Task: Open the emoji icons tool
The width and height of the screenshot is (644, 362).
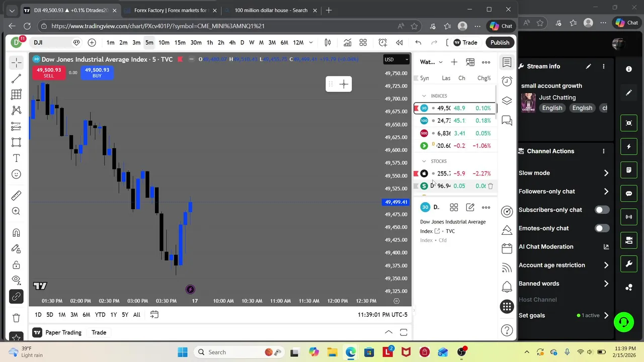Action: (x=16, y=174)
